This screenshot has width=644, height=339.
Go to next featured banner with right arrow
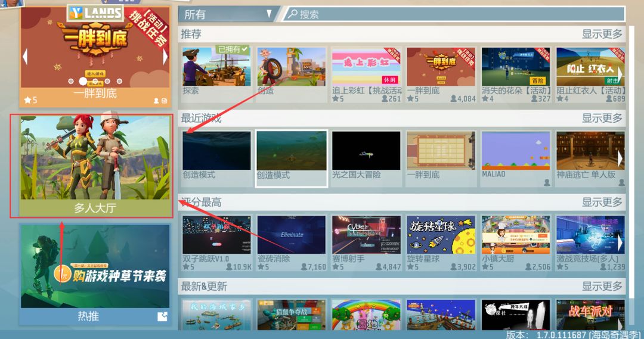point(165,57)
